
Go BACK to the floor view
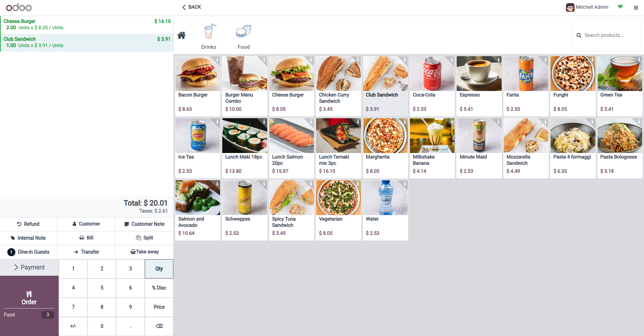[x=192, y=7]
